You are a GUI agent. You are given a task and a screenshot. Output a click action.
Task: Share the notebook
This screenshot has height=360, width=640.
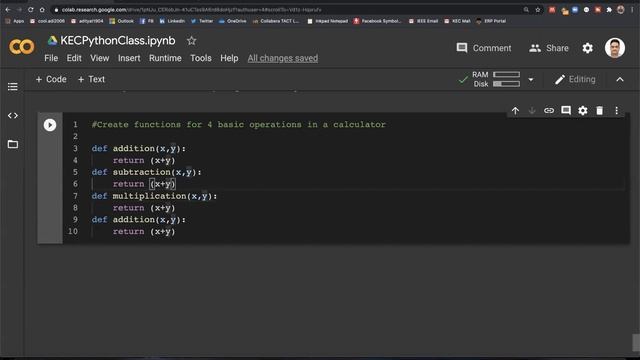[549, 48]
